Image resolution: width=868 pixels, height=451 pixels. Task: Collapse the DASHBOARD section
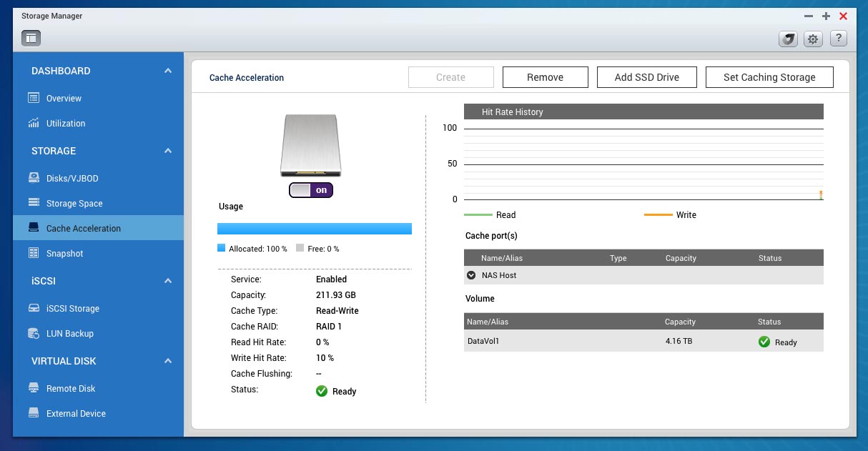168,71
